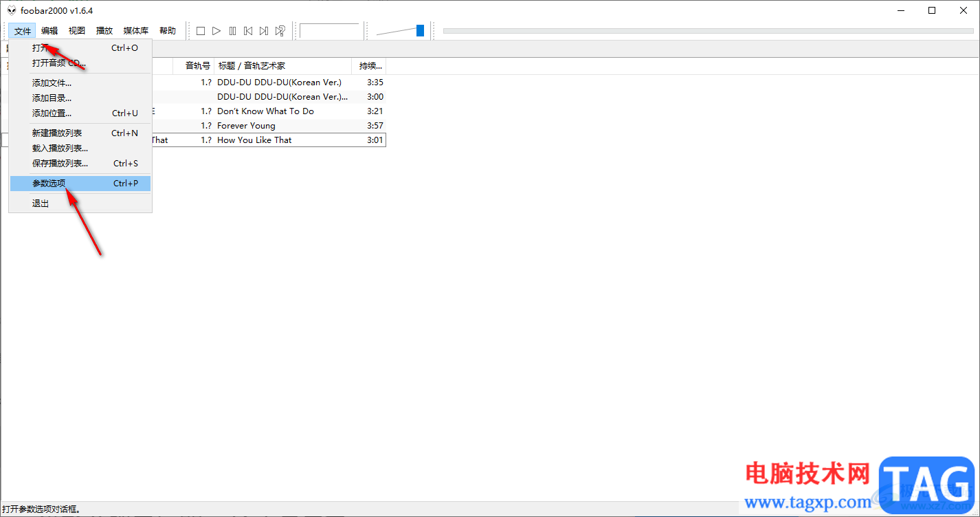
Task: Go to the previous track
Action: [x=248, y=31]
